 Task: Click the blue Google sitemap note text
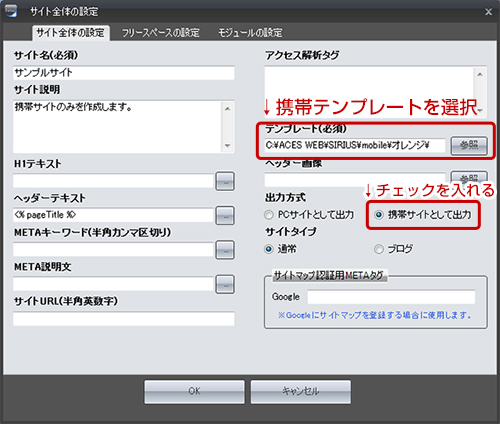(375, 315)
